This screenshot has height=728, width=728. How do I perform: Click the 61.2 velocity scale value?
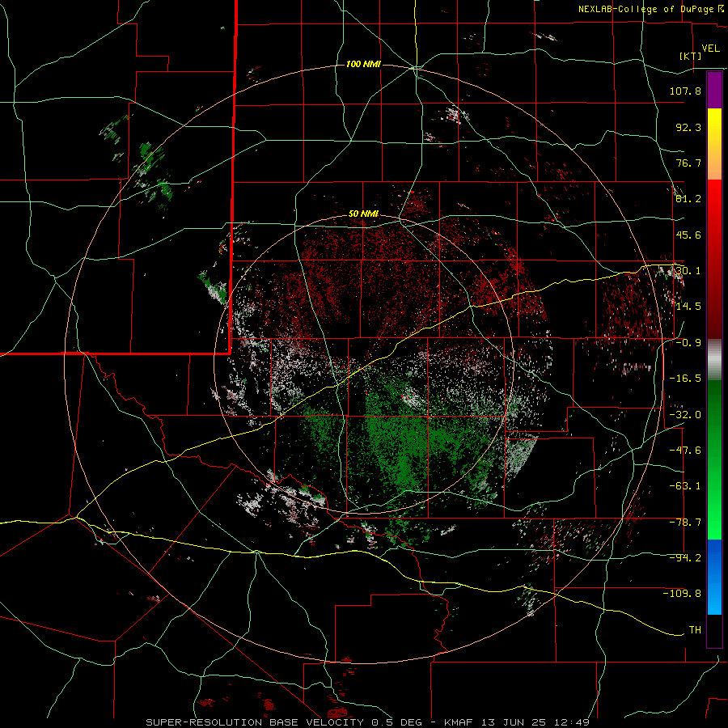coord(688,199)
